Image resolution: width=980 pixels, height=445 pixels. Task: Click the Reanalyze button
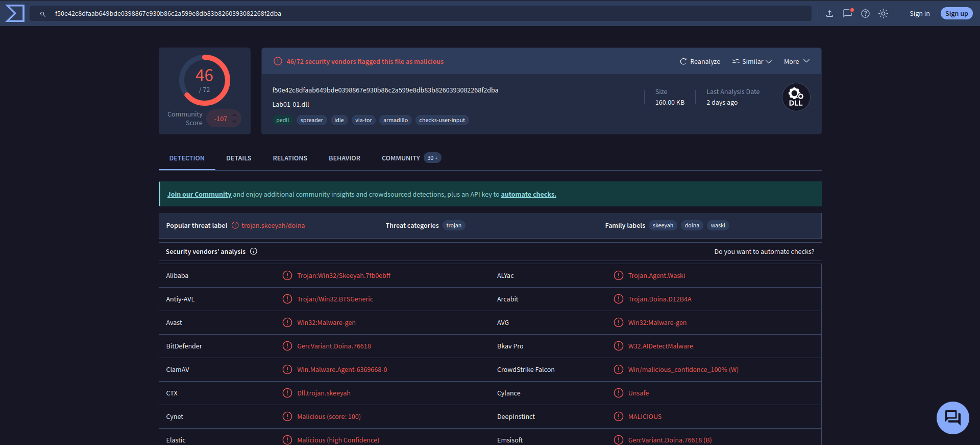coord(700,61)
